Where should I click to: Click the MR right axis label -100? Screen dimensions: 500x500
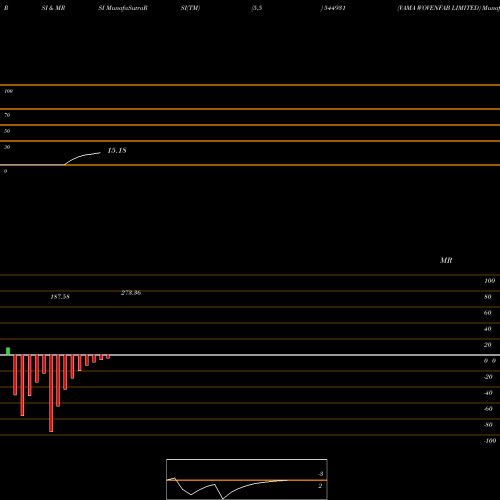click(x=490, y=441)
